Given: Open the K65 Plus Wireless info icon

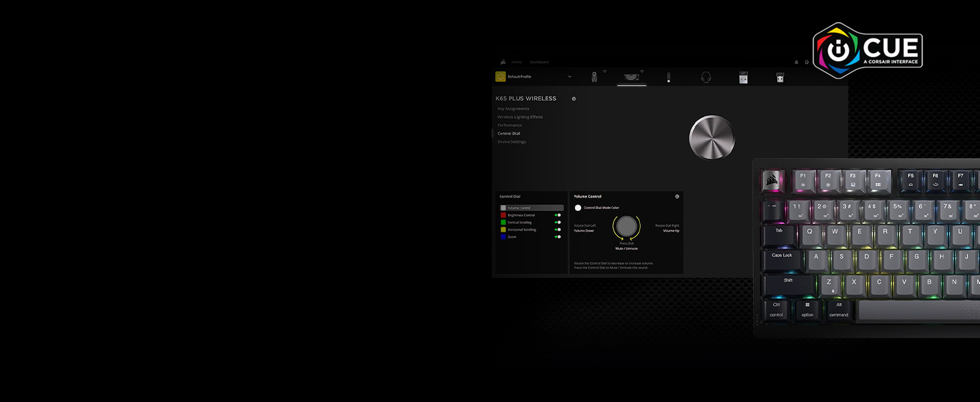Looking at the screenshot, I should (x=574, y=98).
